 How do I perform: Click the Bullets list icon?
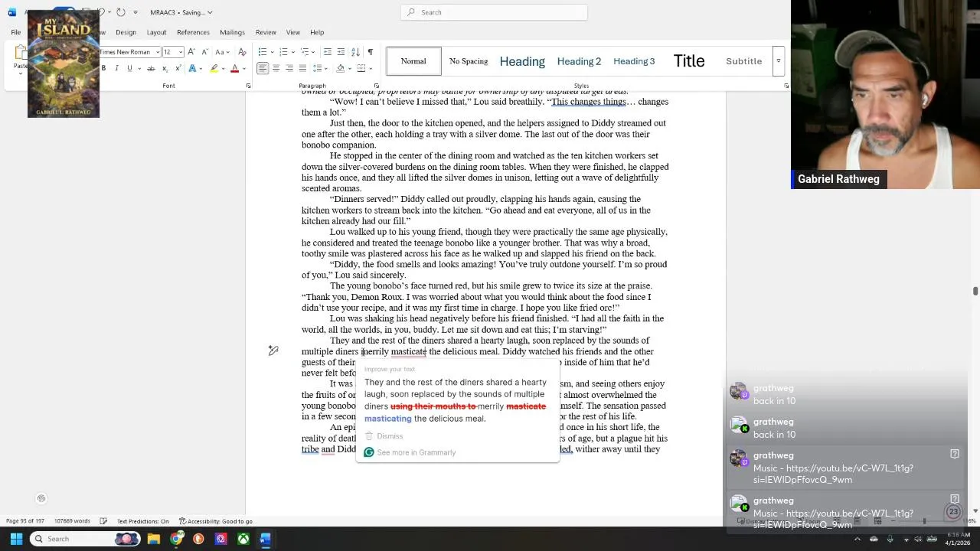click(x=262, y=52)
